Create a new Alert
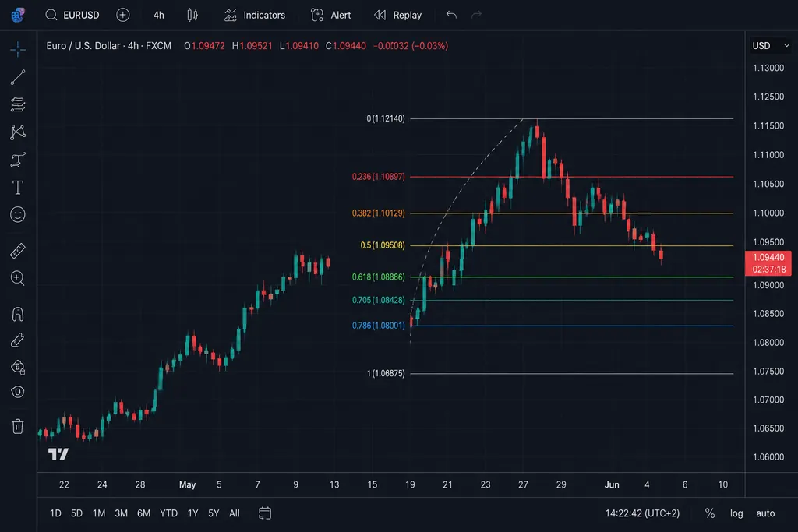Screen dimensions: 798x532 [x=330, y=16]
